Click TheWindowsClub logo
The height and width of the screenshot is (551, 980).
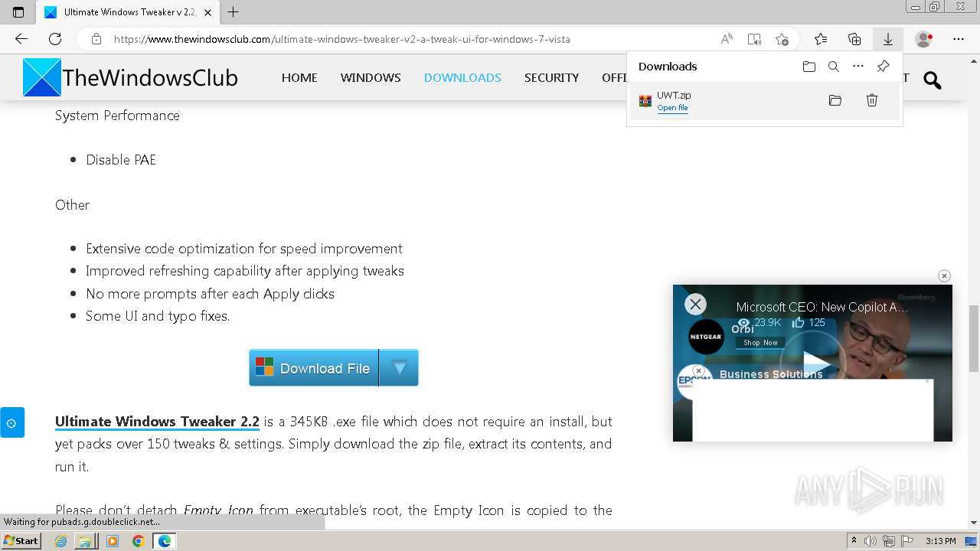point(130,77)
